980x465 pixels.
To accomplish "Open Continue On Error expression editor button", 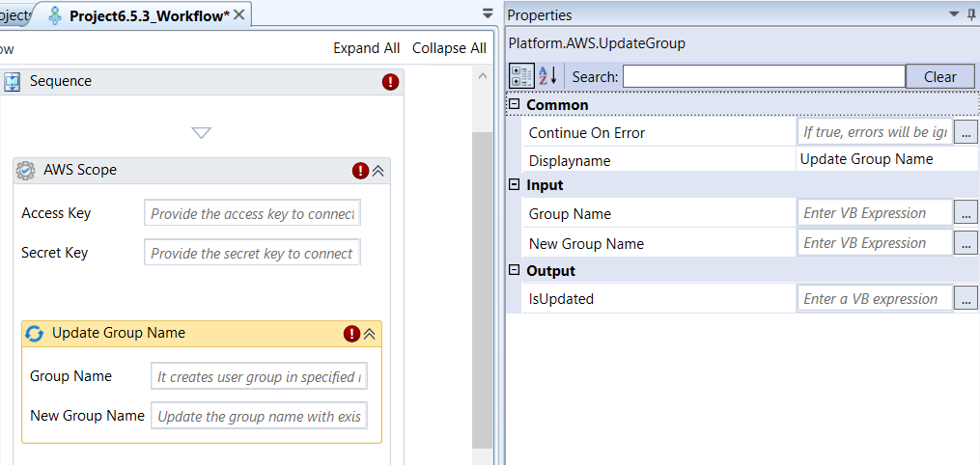I will 966,132.
